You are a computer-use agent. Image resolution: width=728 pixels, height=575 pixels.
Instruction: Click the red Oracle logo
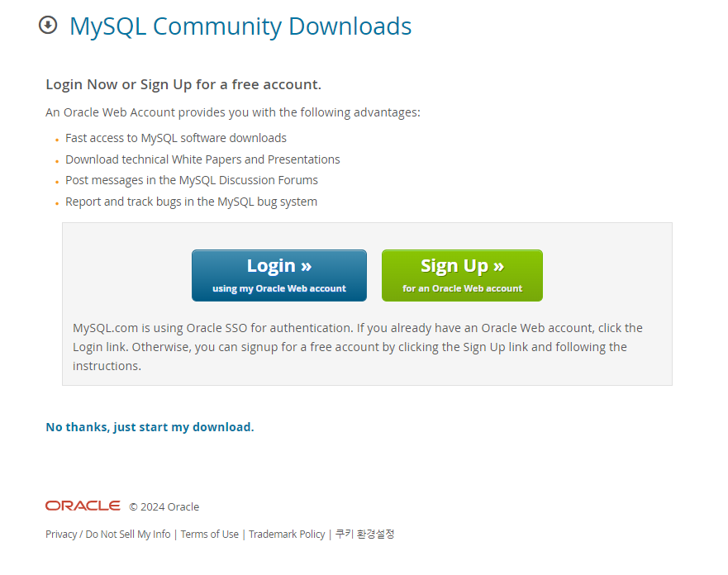tap(83, 506)
